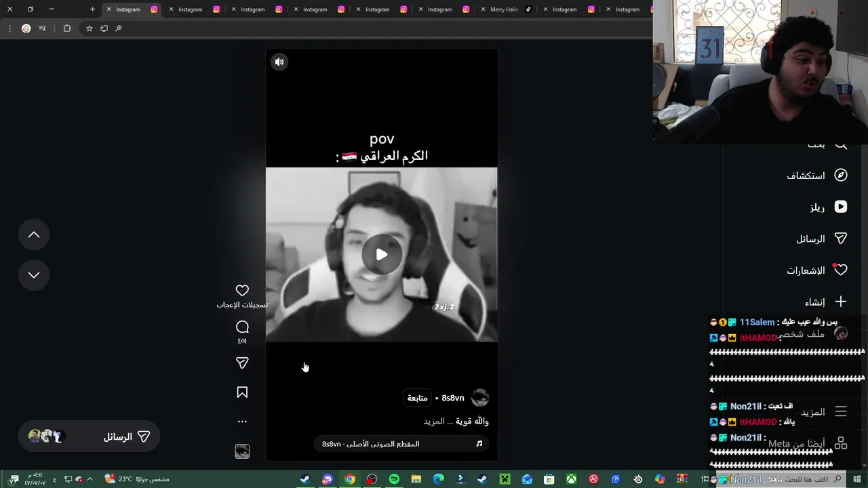The height and width of the screenshot is (488, 868).
Task: Close the active Instagram tab
Action: pyautogui.click(x=108, y=9)
